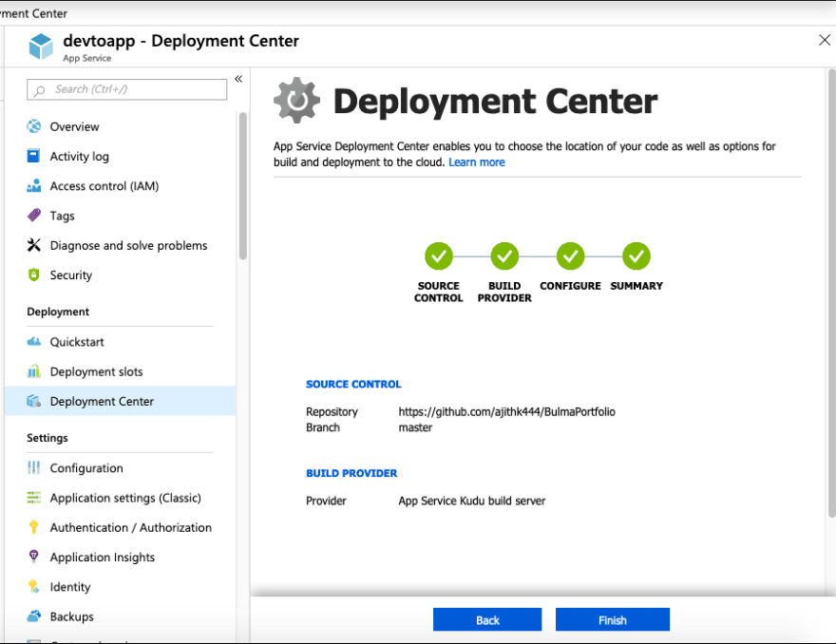Click the Summary step checkmark
This screenshot has width=836, height=644.
click(636, 256)
